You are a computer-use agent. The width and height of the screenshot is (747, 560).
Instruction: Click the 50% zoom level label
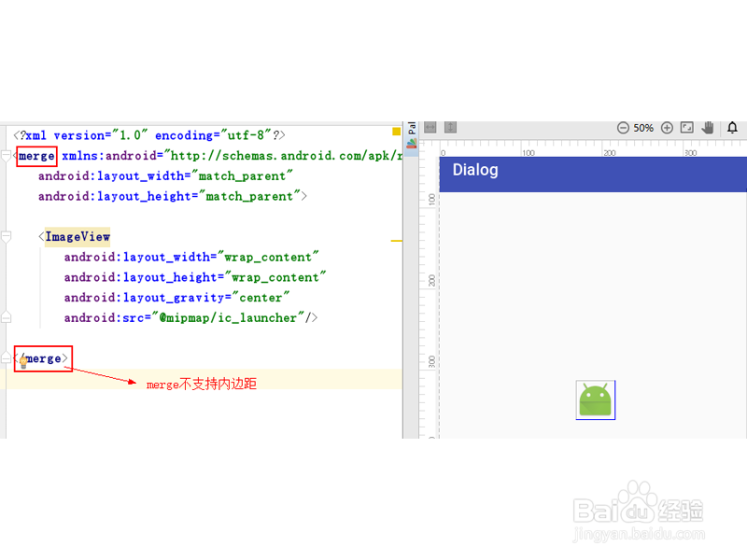[643, 128]
